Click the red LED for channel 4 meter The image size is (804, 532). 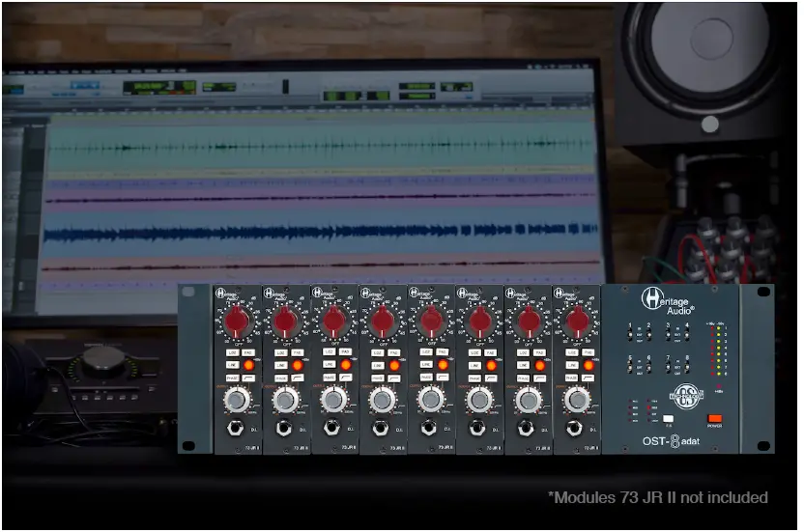pyautogui.click(x=713, y=348)
